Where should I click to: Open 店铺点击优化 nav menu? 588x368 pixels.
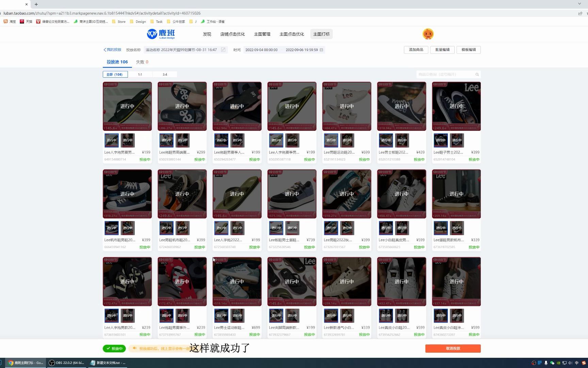click(232, 34)
